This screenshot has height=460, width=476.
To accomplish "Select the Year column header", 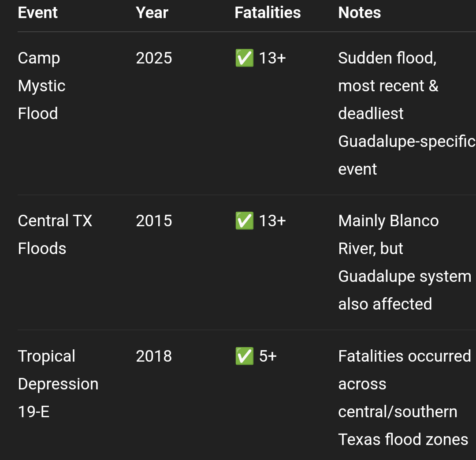I will pyautogui.click(x=152, y=13).
